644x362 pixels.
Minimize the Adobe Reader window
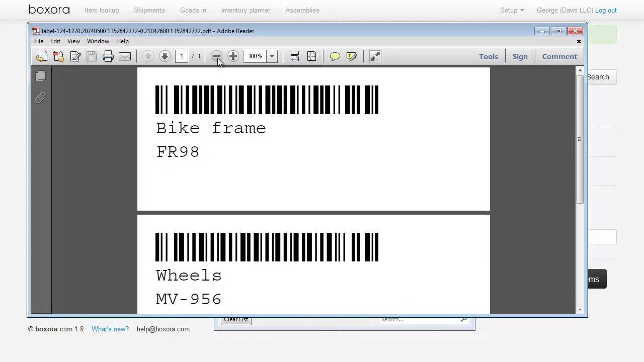(x=542, y=31)
